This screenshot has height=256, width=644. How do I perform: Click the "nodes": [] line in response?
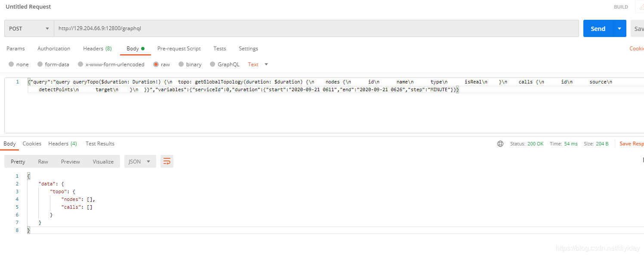click(78, 199)
